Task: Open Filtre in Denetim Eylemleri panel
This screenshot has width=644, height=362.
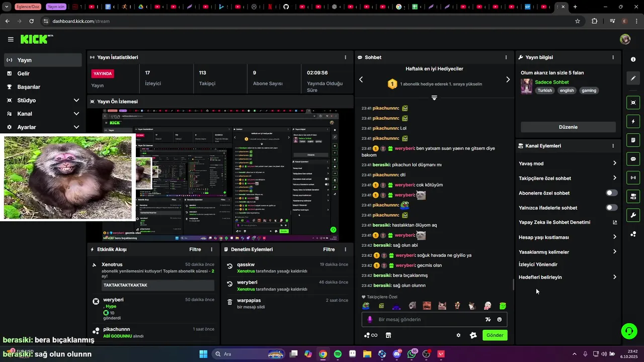Action: click(329, 249)
